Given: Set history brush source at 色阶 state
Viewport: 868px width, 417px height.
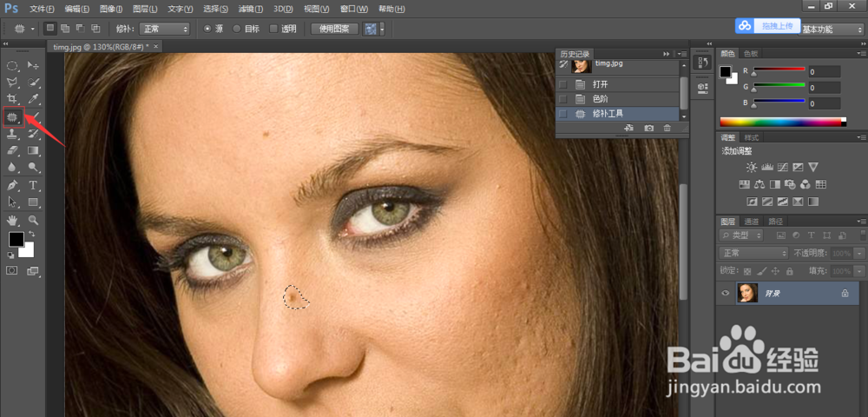Looking at the screenshot, I should pyautogui.click(x=563, y=99).
